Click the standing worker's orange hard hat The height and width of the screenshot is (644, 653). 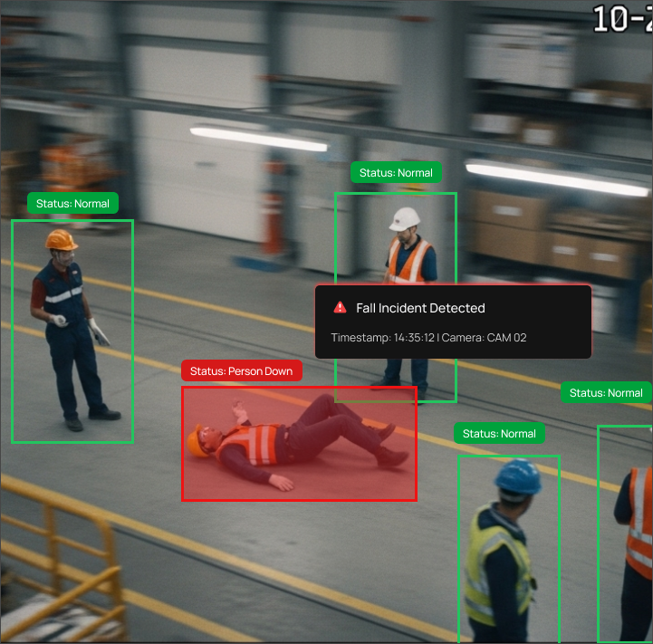point(61,240)
